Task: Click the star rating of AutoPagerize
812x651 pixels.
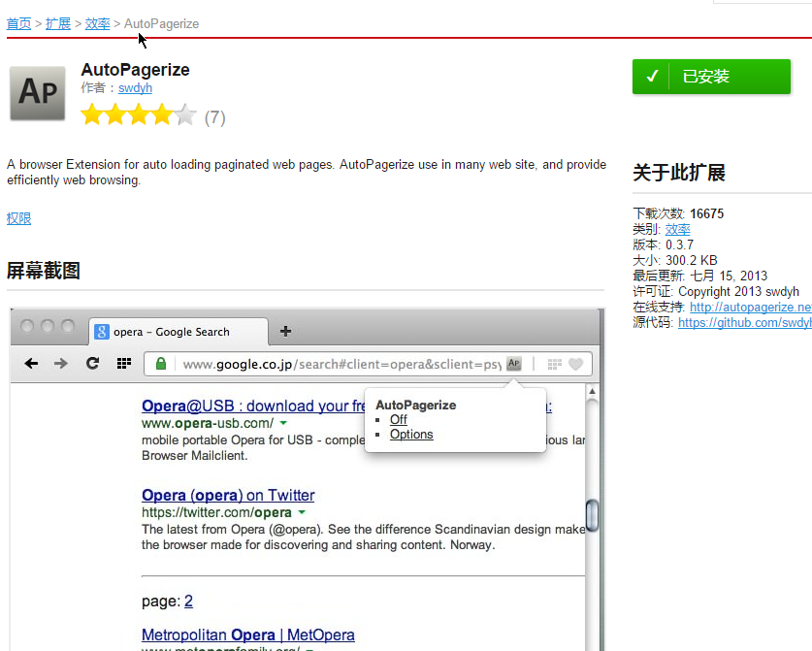Action: [x=139, y=114]
